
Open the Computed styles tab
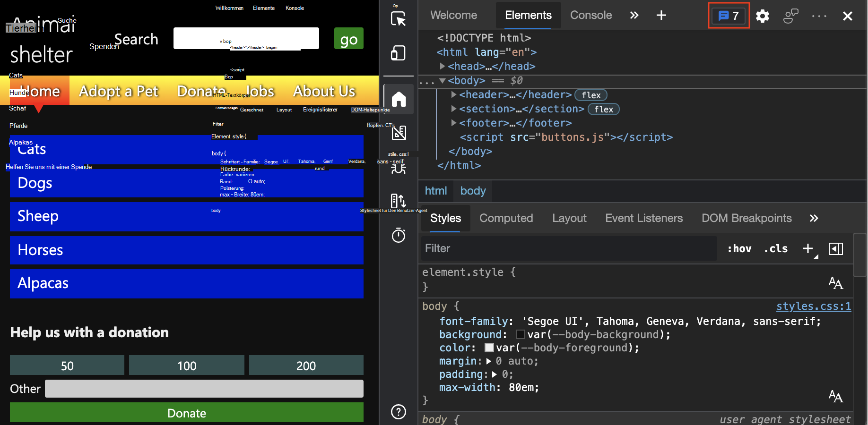click(506, 218)
